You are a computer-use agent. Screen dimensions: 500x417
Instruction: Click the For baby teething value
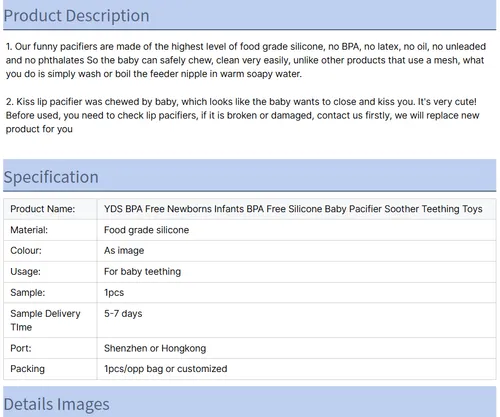click(x=142, y=272)
